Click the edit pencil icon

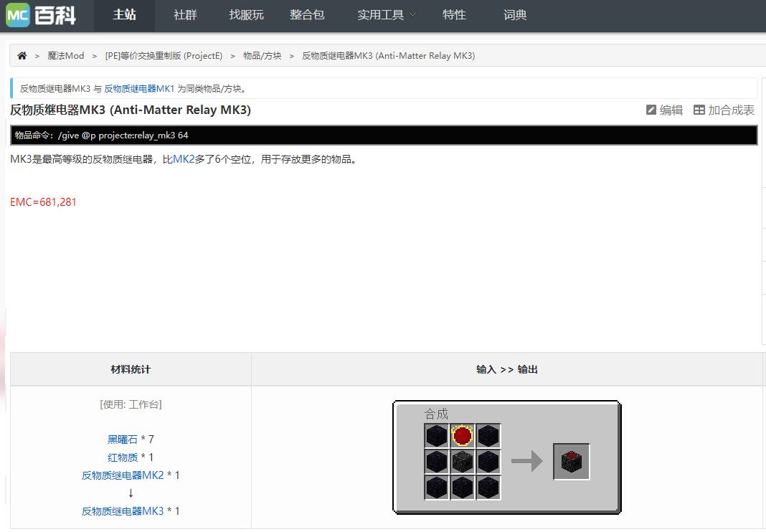651,110
